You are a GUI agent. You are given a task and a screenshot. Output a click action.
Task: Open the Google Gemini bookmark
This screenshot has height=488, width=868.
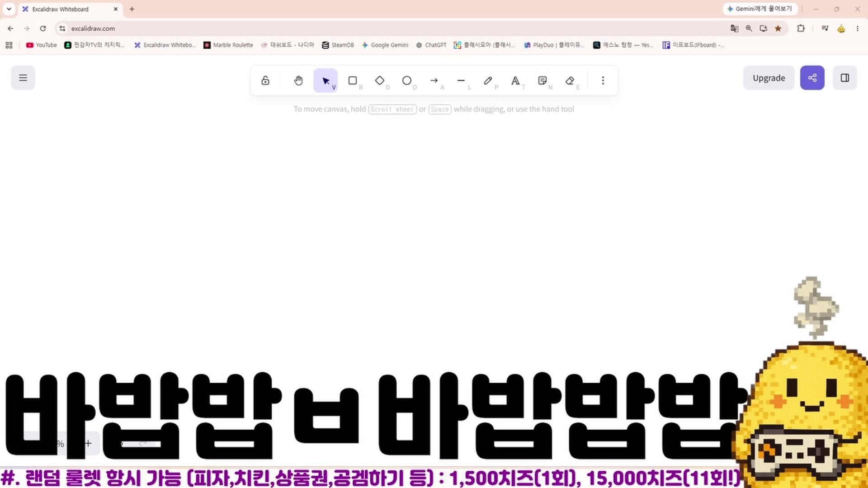[x=385, y=45]
